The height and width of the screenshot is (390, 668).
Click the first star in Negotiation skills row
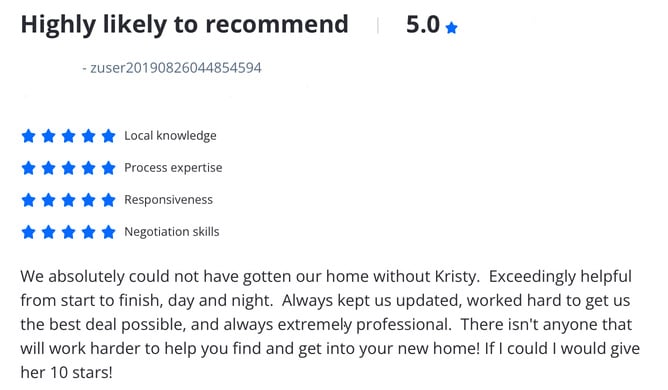(x=29, y=232)
